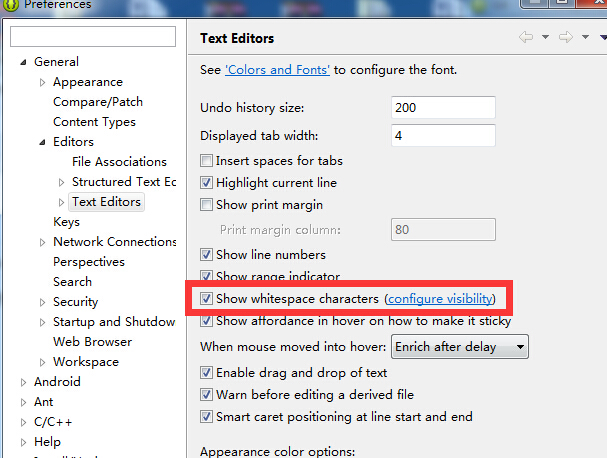Expand the Appearance tree node
Viewport: 607px width, 458px height.
(x=42, y=82)
